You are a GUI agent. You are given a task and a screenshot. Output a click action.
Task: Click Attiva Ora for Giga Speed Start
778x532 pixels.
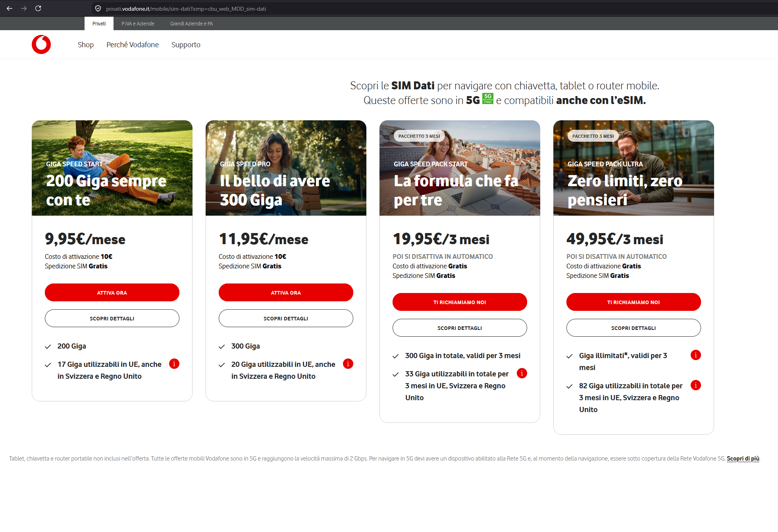point(112,293)
